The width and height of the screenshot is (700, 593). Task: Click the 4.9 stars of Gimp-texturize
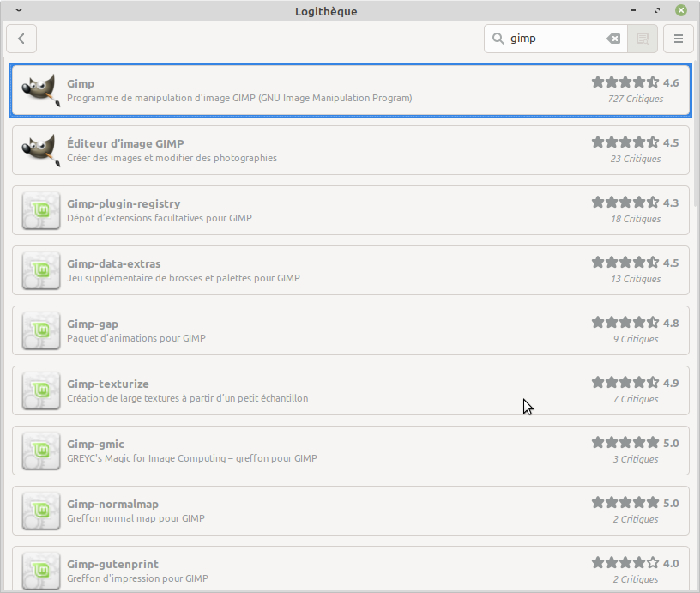pyautogui.click(x=625, y=383)
